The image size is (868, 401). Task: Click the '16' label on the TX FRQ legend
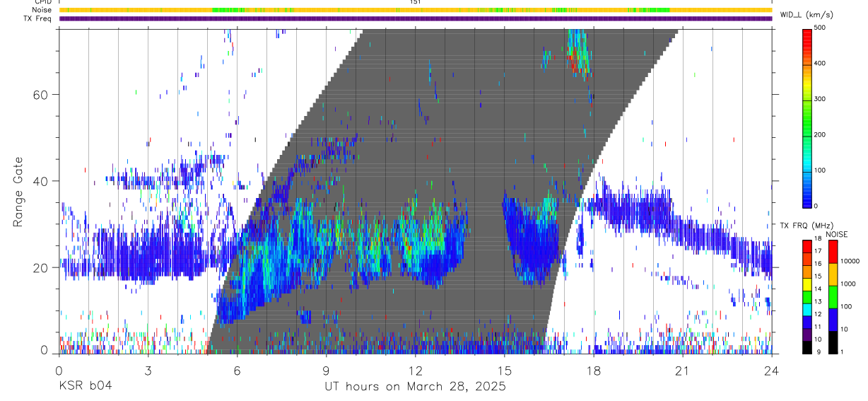click(x=819, y=265)
